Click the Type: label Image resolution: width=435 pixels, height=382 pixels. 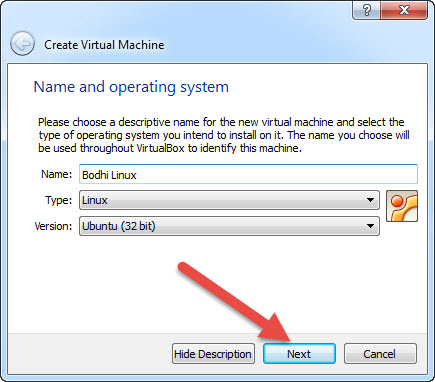pos(58,200)
